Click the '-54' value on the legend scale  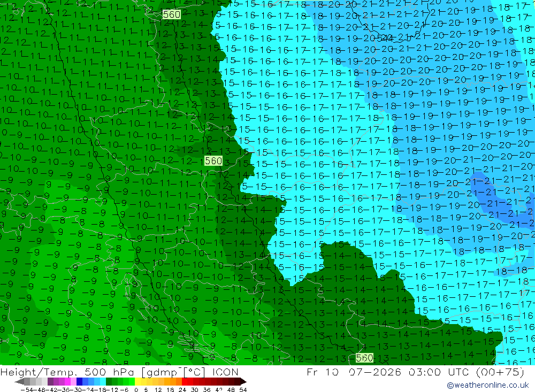27,390
